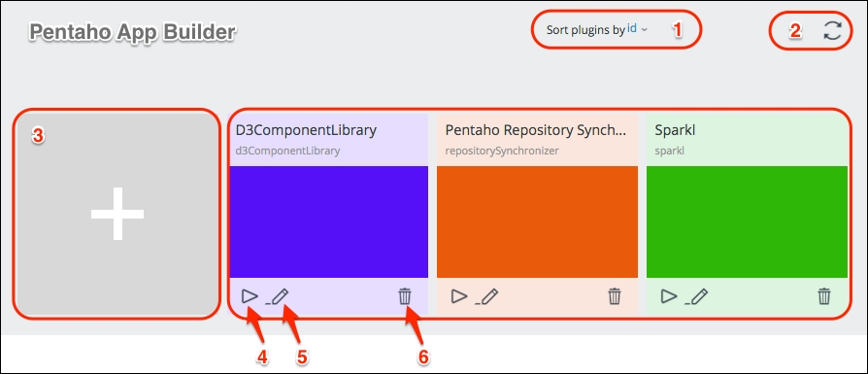Select the D3ComponentLibrary title text

point(306,130)
